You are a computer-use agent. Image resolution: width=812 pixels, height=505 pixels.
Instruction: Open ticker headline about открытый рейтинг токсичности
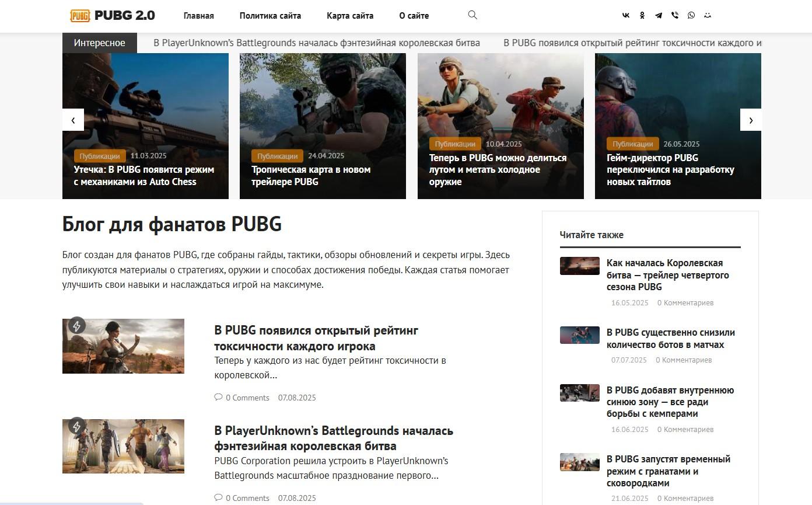pos(632,43)
